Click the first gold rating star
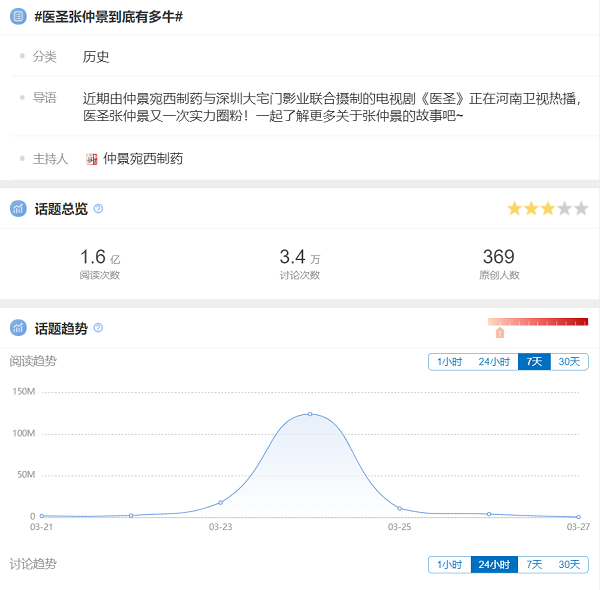The image size is (600, 590). (515, 209)
